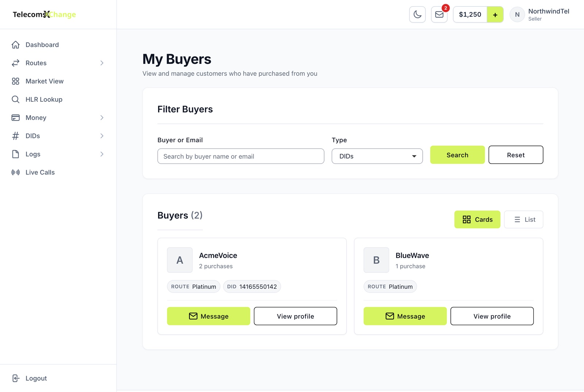This screenshot has height=392, width=584.
Task: Expand the Logs submenu chevron
Action: pos(102,154)
